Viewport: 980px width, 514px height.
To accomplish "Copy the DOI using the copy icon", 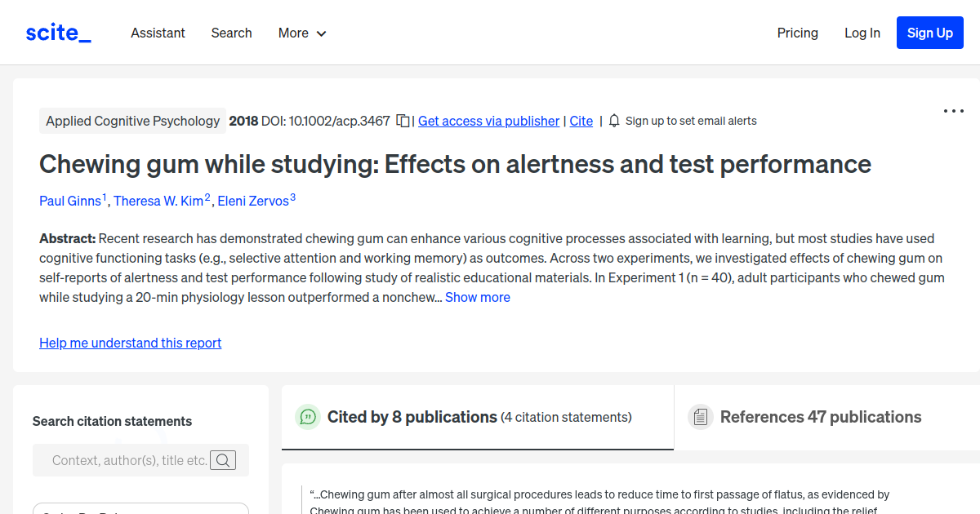I will 403,120.
